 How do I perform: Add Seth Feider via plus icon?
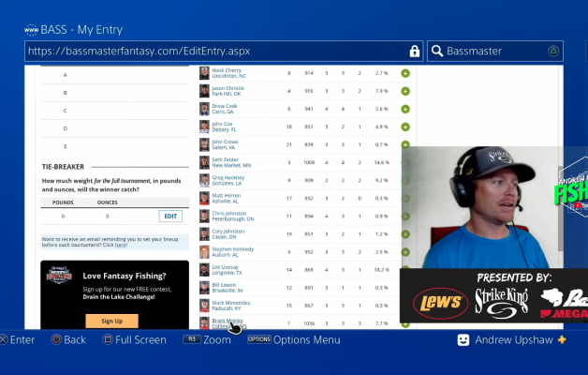[x=405, y=162]
